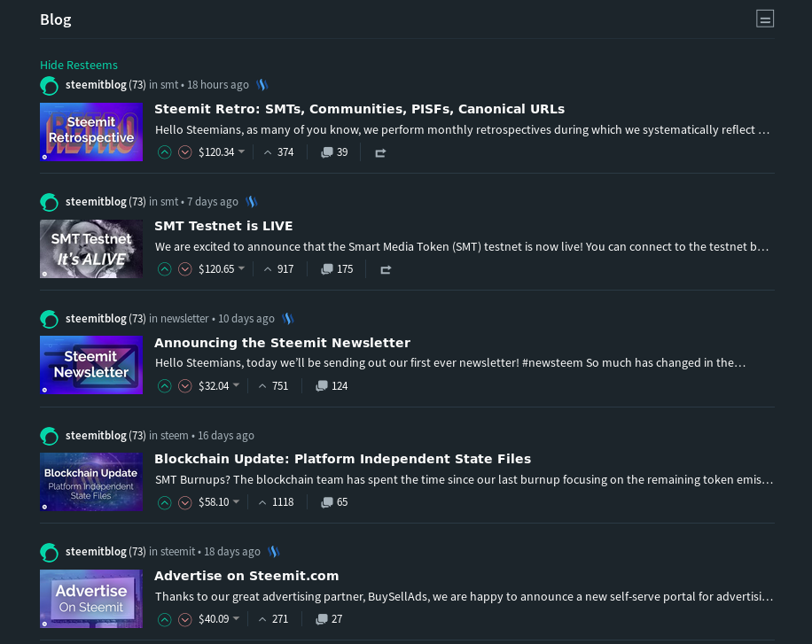The height and width of the screenshot is (644, 812).
Task: Hide Resteems in the blog feed
Action: click(x=79, y=66)
